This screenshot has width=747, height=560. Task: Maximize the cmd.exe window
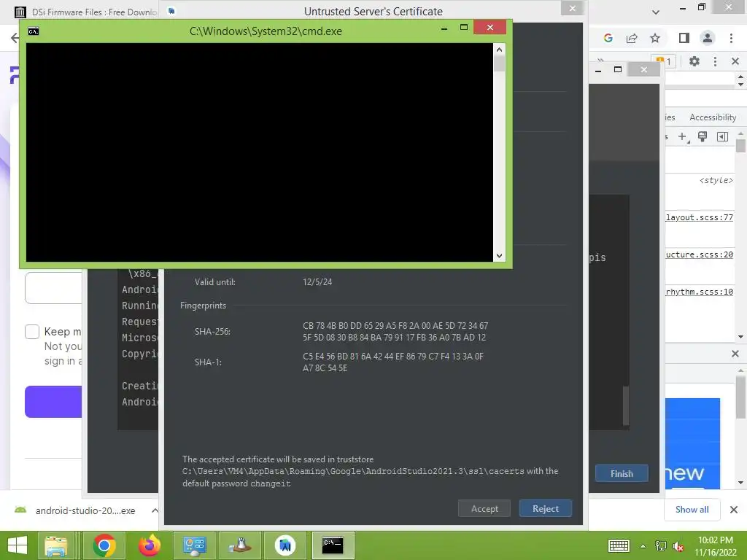tap(463, 28)
